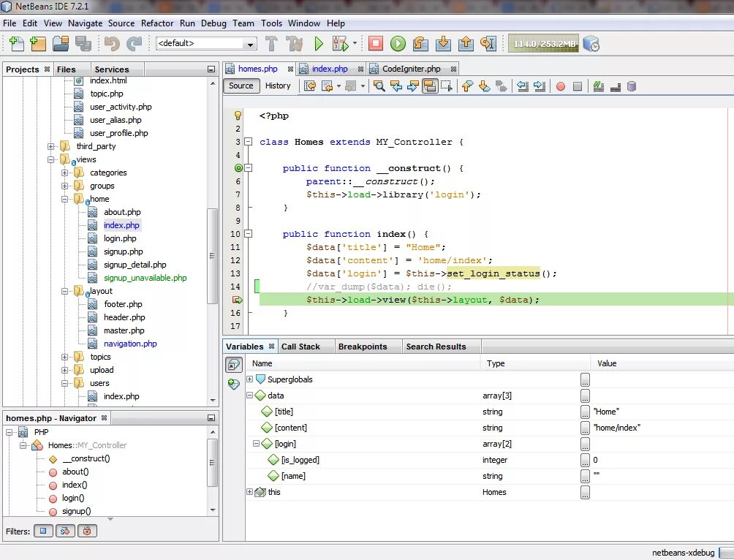The width and height of the screenshot is (734, 560).
Task: Click the value editor button for [title]
Action: [x=585, y=412]
